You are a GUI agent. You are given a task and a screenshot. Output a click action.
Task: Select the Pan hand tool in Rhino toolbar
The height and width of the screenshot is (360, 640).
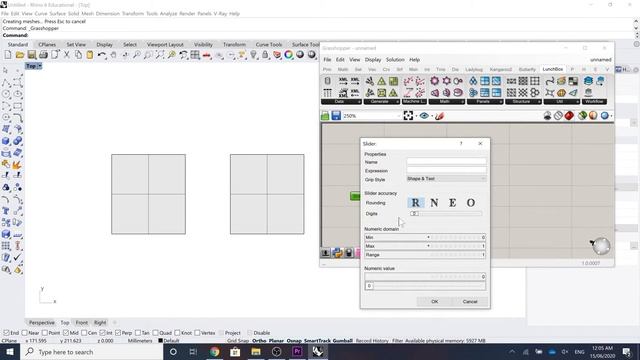[x=113, y=55]
